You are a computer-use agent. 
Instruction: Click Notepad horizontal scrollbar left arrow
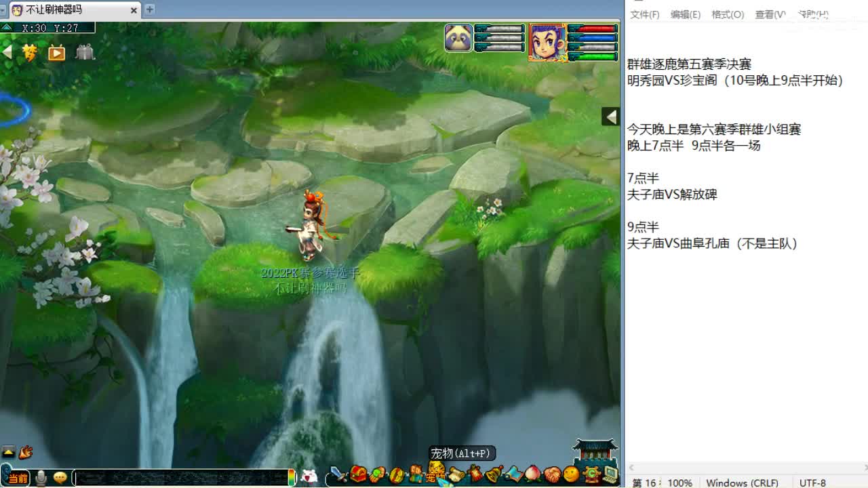(631, 468)
